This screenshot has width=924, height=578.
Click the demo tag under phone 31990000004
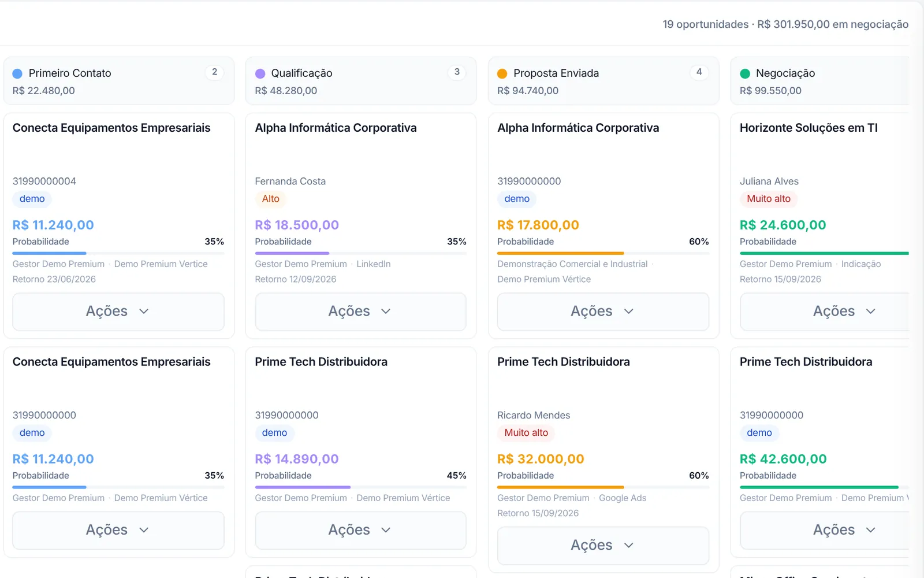coord(32,199)
